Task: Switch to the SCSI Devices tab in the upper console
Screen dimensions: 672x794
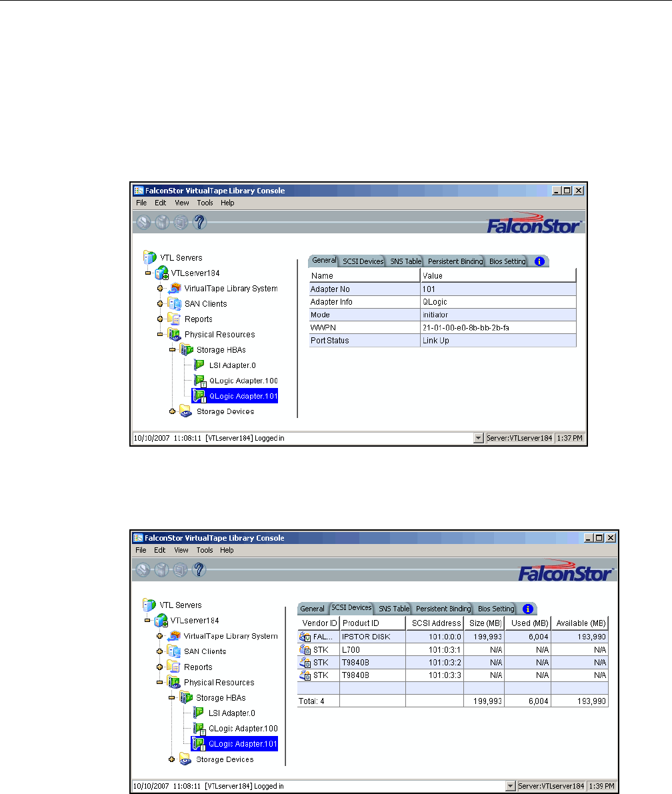Action: pyautogui.click(x=363, y=261)
